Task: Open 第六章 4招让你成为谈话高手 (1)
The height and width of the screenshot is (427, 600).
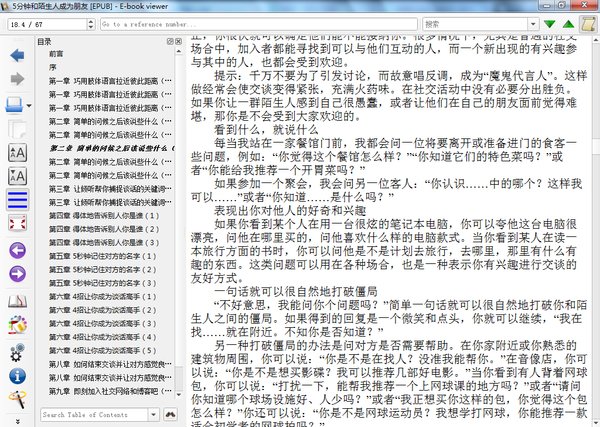Action: [102, 296]
